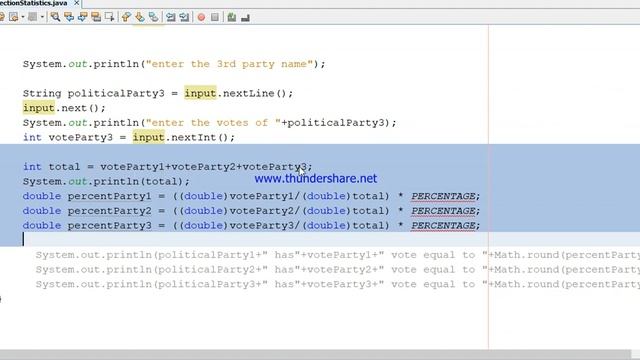Viewport: 640px width, 360px height.
Task: Shift the line right
Action: (x=184, y=17)
